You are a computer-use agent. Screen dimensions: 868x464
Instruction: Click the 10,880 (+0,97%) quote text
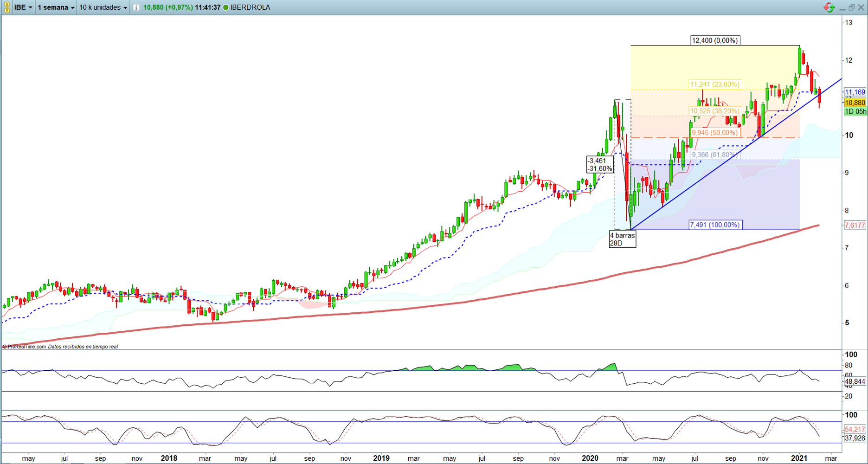click(x=168, y=7)
